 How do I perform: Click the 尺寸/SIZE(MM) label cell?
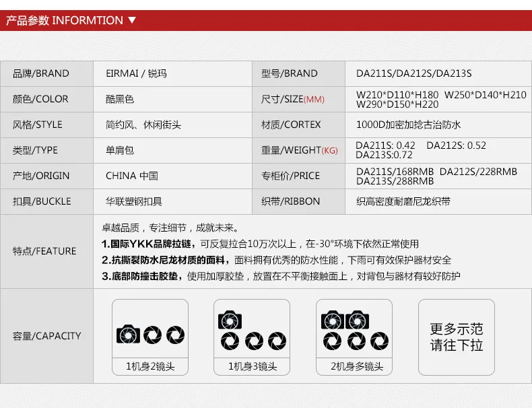pos(298,99)
